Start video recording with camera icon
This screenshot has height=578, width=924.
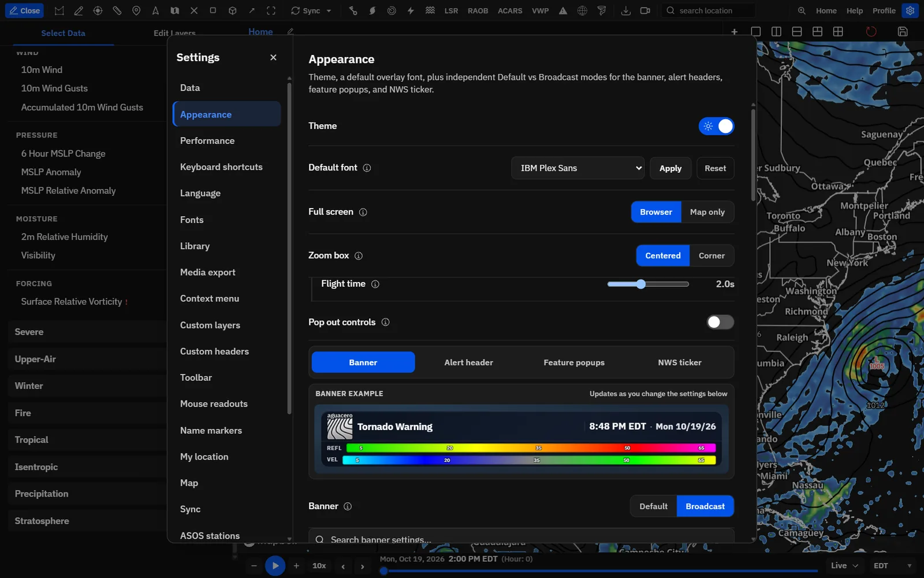click(645, 10)
